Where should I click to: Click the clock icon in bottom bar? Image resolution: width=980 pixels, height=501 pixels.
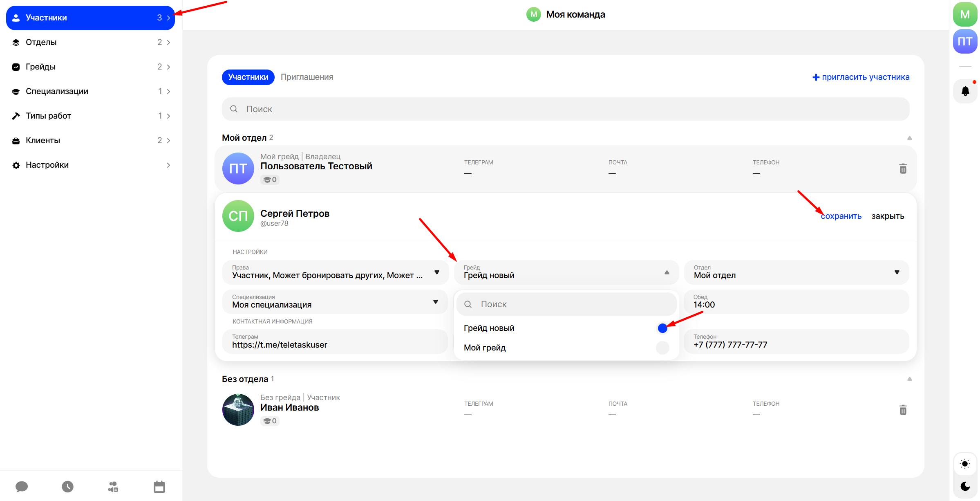(67, 486)
